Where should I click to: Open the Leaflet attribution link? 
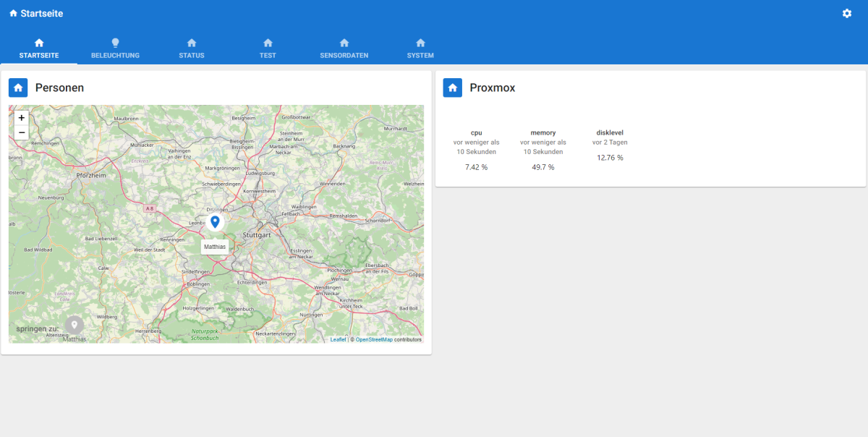pos(338,339)
